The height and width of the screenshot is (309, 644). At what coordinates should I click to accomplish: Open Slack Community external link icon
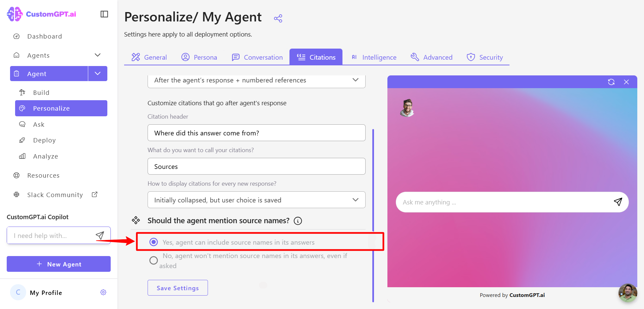point(95,194)
